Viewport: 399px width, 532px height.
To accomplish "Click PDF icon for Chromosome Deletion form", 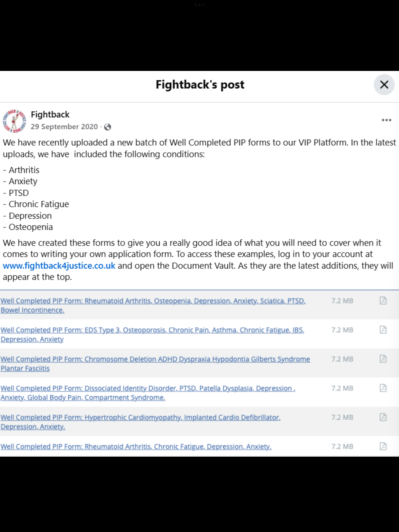I will coord(383,359).
